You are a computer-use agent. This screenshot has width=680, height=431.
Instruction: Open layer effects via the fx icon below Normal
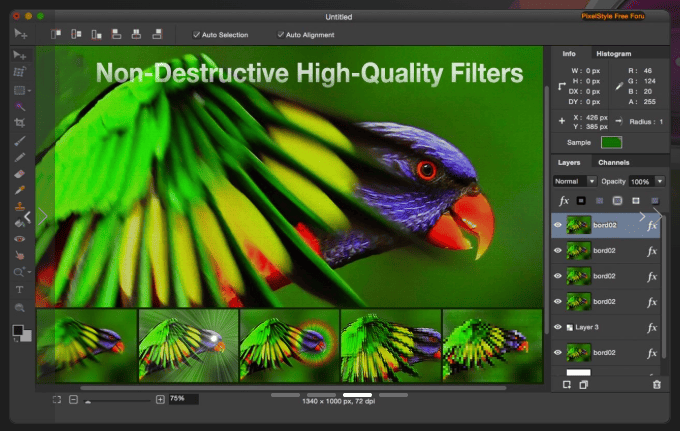coord(564,201)
